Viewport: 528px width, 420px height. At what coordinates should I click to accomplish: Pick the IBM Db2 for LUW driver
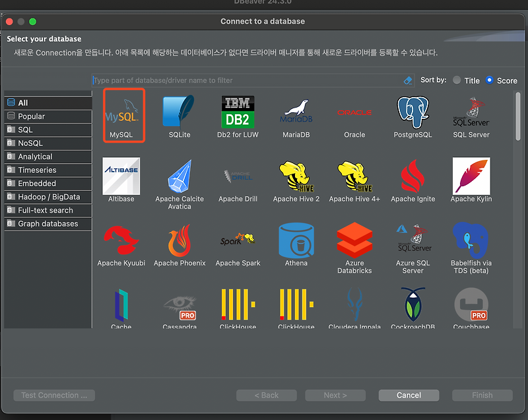[x=238, y=112]
